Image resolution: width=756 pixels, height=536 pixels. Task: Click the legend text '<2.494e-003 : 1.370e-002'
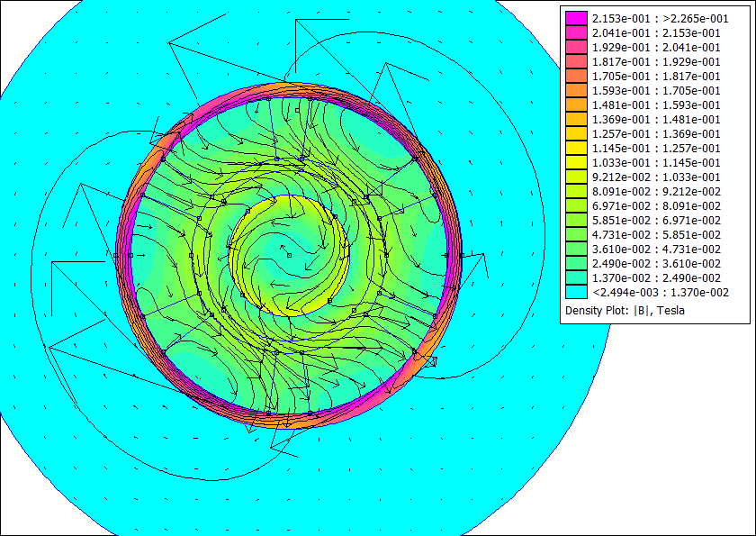(660, 292)
